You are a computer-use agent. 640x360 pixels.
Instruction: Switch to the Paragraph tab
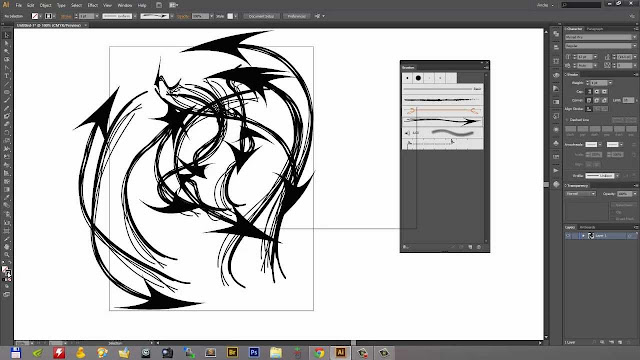595,29
